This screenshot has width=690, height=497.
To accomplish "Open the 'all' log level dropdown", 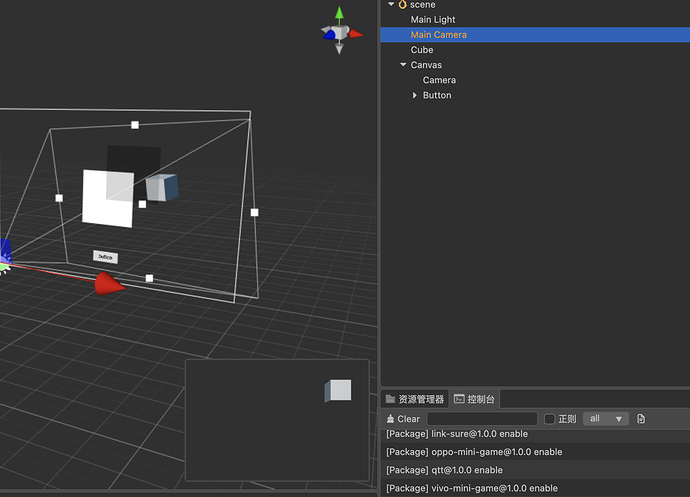I will click(606, 419).
